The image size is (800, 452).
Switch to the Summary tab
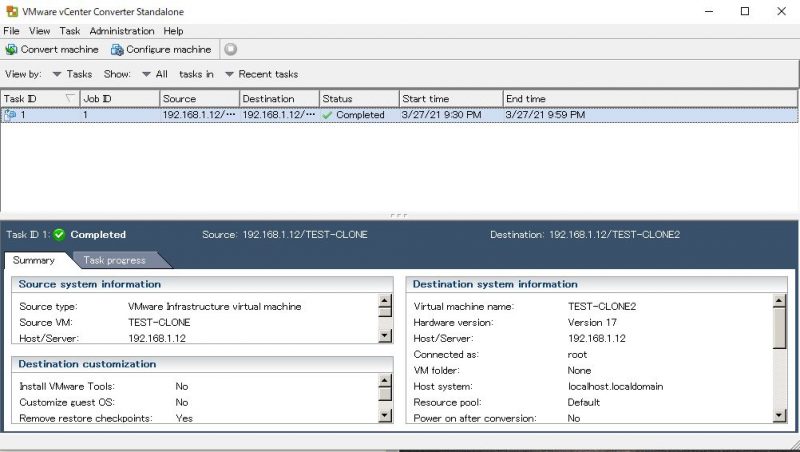(34, 260)
